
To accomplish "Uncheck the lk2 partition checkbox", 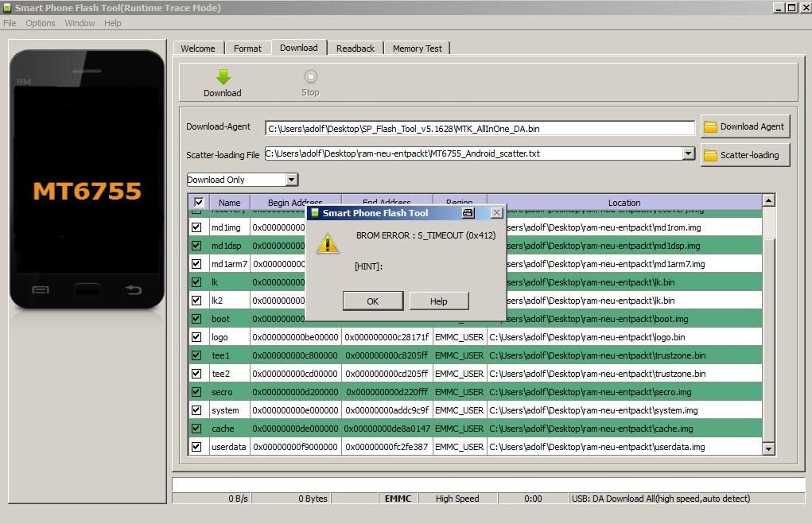I will coord(196,301).
